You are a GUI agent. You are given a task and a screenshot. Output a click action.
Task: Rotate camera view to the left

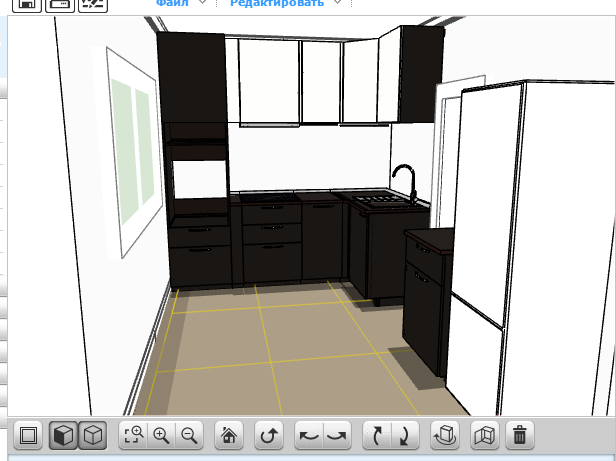point(309,436)
